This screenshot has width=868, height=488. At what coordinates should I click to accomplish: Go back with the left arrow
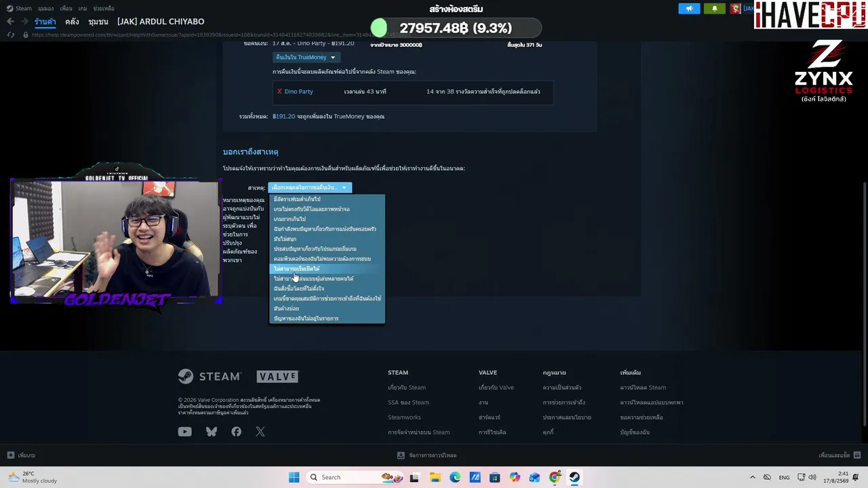10,22
